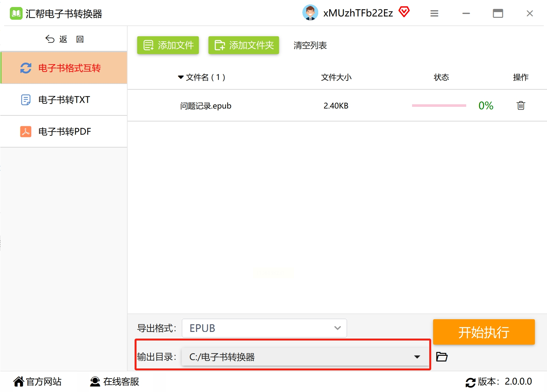Browse output folder with folder icon
547x392 pixels.
tap(442, 357)
